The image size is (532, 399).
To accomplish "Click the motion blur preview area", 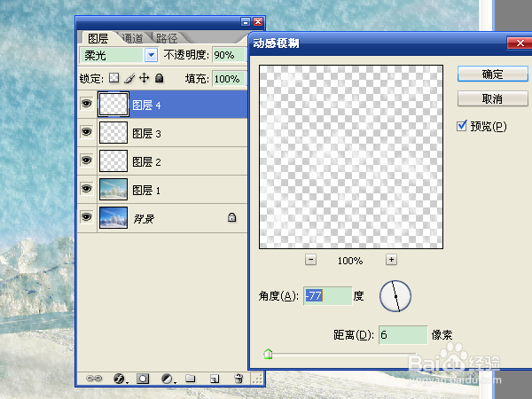I will click(x=351, y=157).
